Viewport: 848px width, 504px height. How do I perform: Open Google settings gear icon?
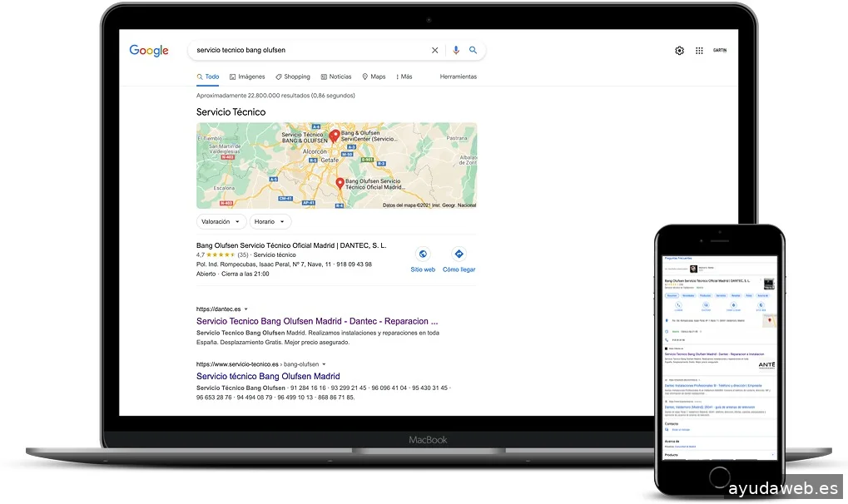[679, 51]
